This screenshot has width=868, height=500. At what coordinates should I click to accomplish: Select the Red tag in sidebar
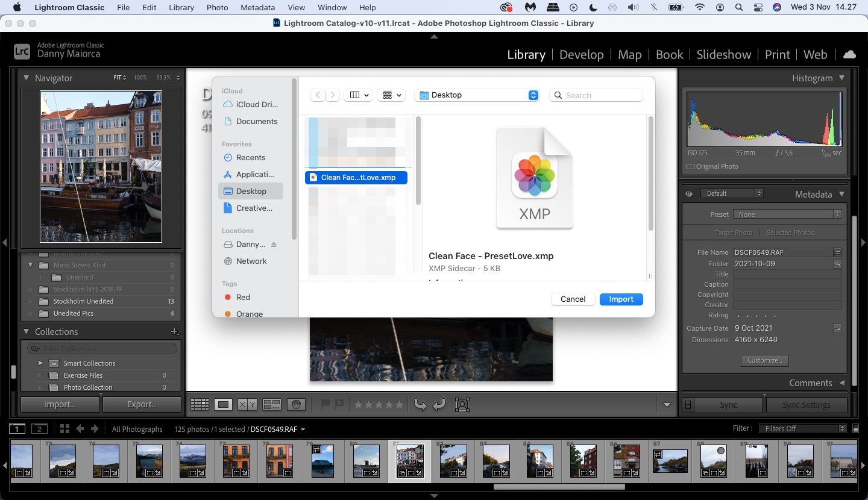[x=243, y=297]
